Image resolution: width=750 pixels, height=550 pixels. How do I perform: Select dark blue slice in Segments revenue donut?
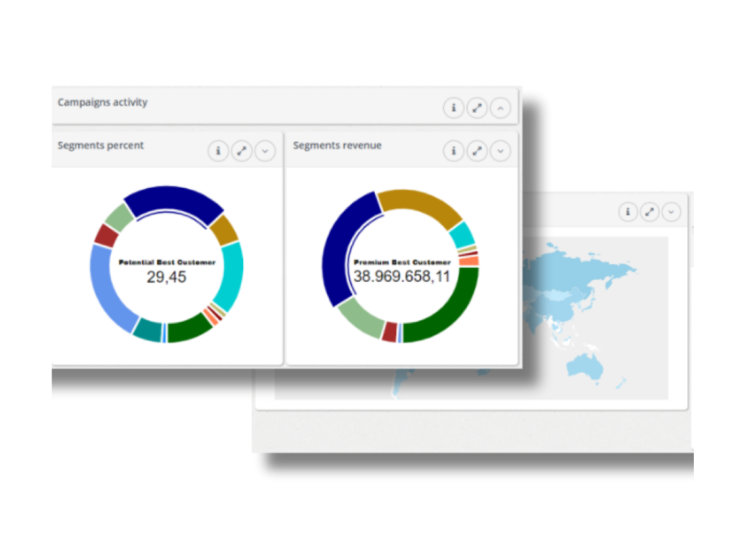tap(340, 250)
